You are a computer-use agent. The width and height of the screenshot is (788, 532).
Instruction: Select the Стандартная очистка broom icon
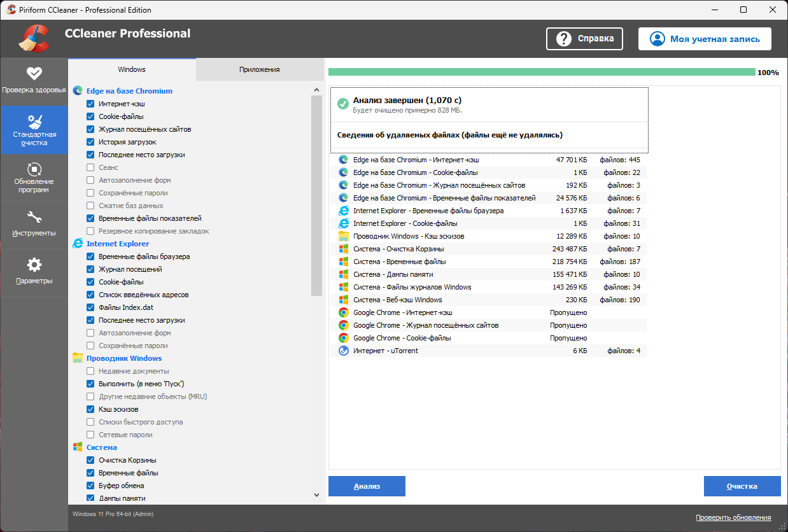pos(34,121)
